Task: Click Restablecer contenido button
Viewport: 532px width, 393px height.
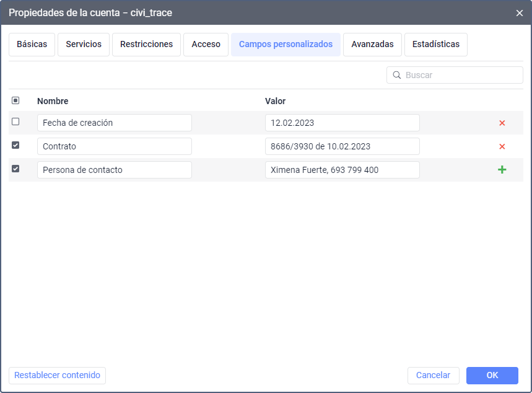Action: pos(57,376)
